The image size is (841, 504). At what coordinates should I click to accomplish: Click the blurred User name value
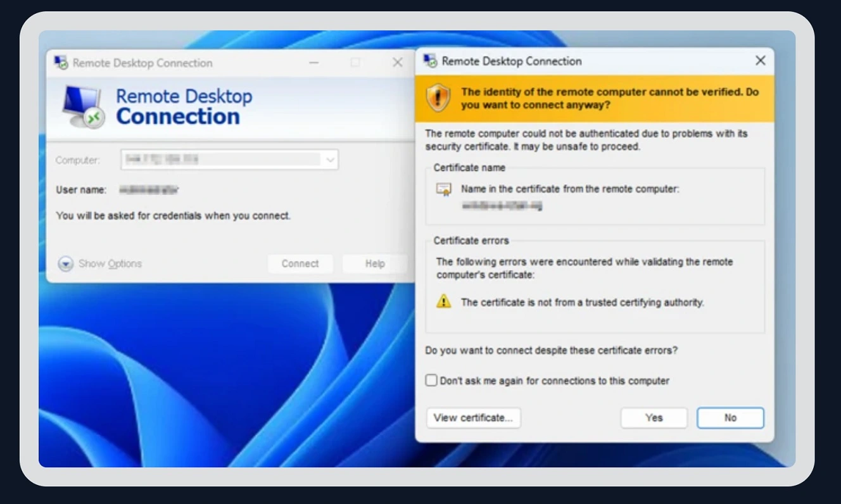pos(149,189)
